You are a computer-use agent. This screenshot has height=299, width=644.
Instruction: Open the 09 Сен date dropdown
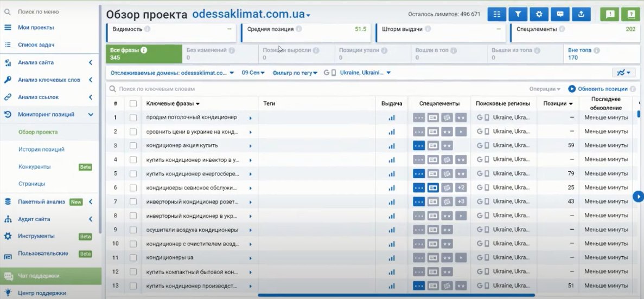point(253,73)
